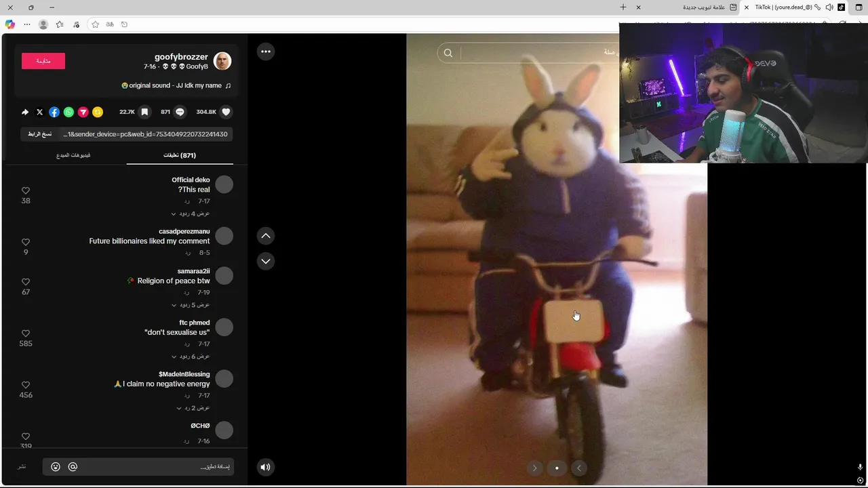This screenshot has height=488, width=868.
Task: Open translate page icon in address bar
Action: [x=110, y=24]
